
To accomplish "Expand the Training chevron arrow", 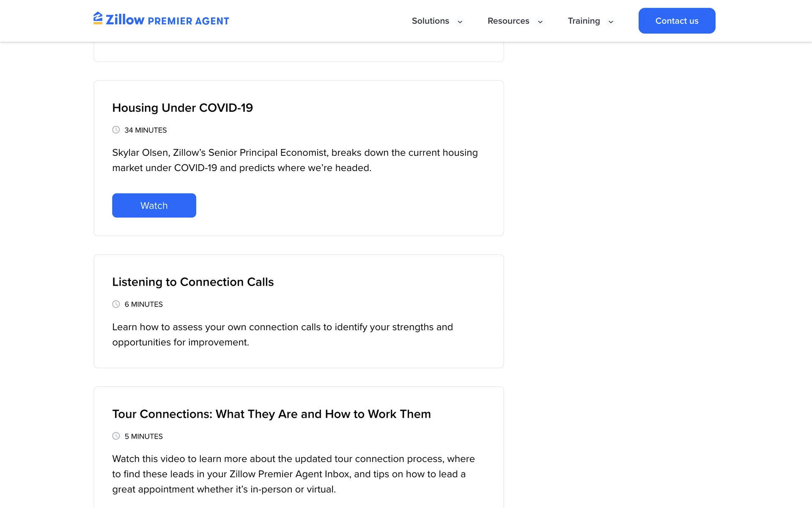I will coord(611,22).
